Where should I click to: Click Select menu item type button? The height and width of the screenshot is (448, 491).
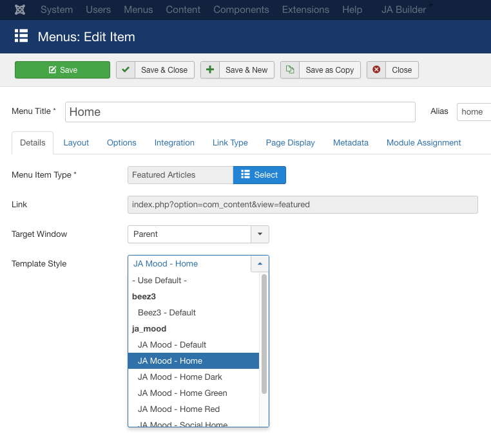(259, 175)
